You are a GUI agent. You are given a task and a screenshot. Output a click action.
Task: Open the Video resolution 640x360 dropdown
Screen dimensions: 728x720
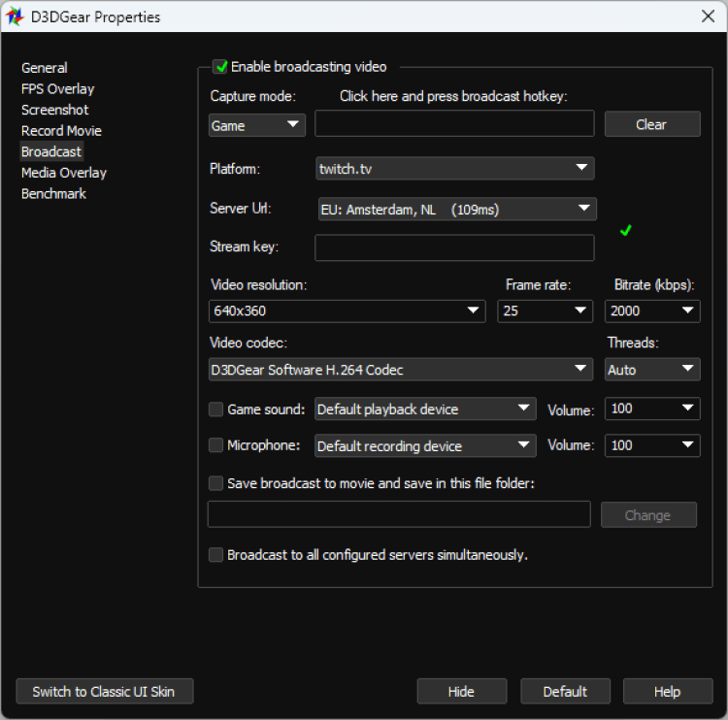(347, 311)
